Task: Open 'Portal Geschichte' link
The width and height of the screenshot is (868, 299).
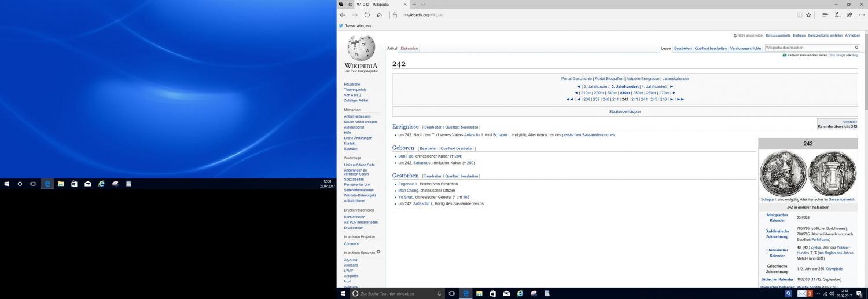Action: tap(576, 78)
